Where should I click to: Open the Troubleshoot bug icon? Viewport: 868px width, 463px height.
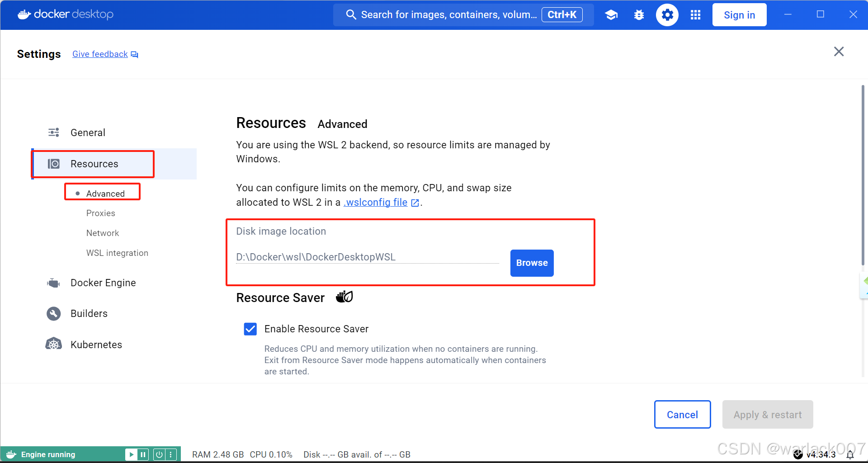coord(639,15)
